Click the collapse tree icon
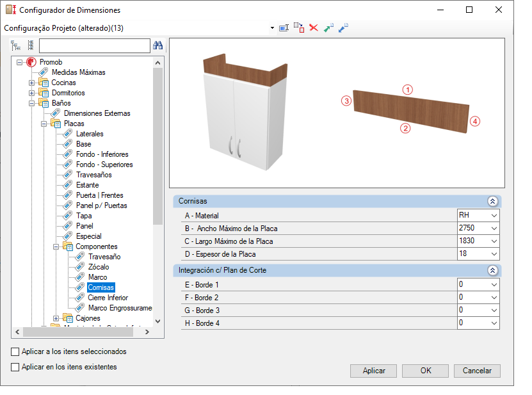 pos(31,45)
